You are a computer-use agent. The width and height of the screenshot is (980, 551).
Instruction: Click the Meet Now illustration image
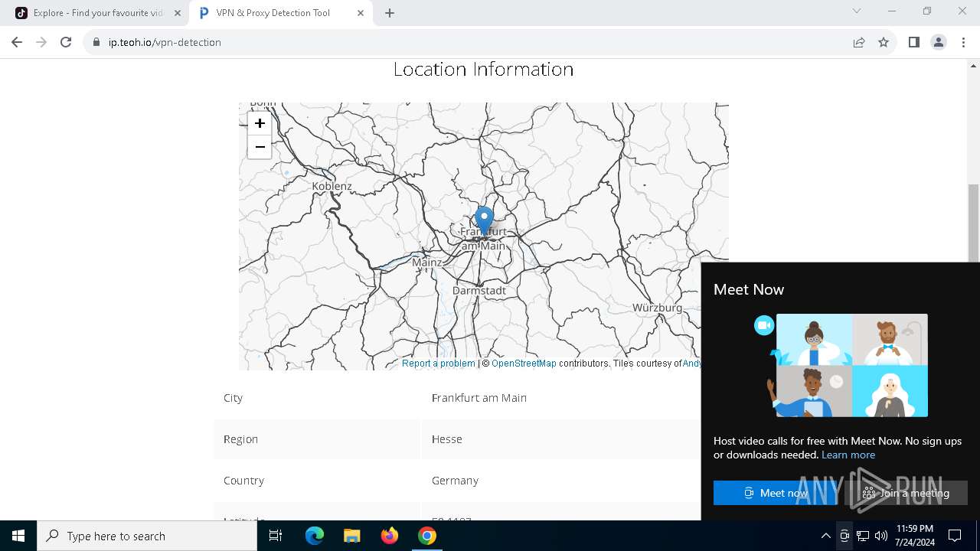pyautogui.click(x=841, y=365)
